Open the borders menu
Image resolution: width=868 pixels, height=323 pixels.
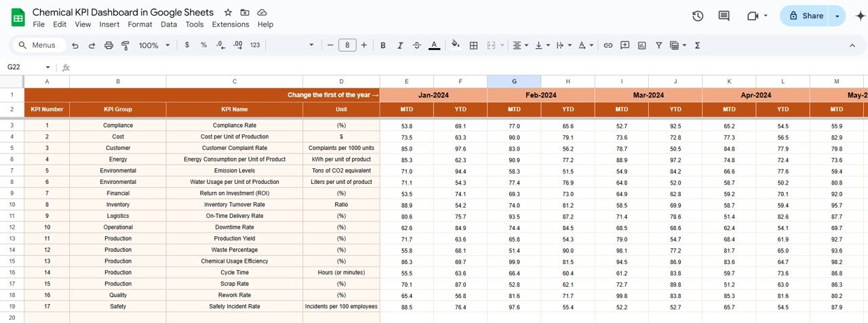click(473, 45)
